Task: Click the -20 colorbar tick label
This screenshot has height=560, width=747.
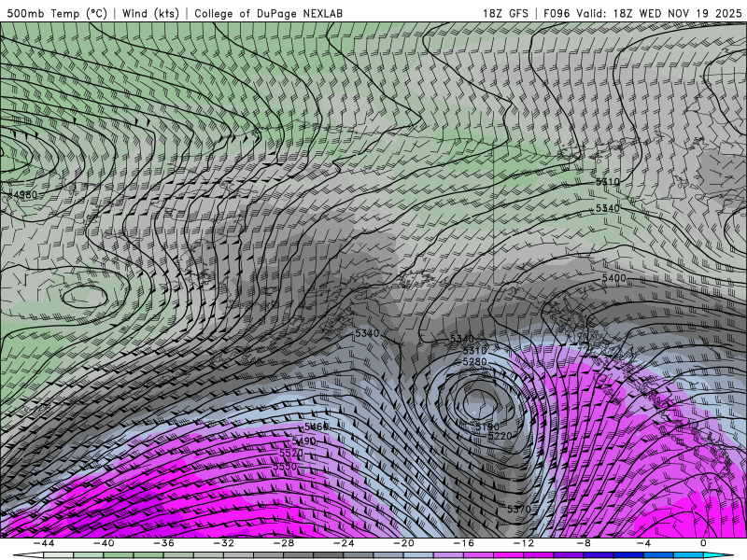Action: coord(404,543)
